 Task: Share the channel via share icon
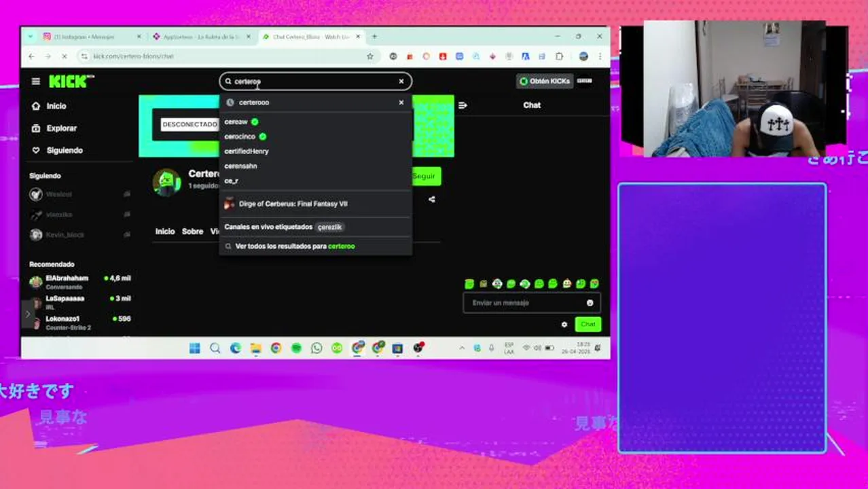pos(431,200)
